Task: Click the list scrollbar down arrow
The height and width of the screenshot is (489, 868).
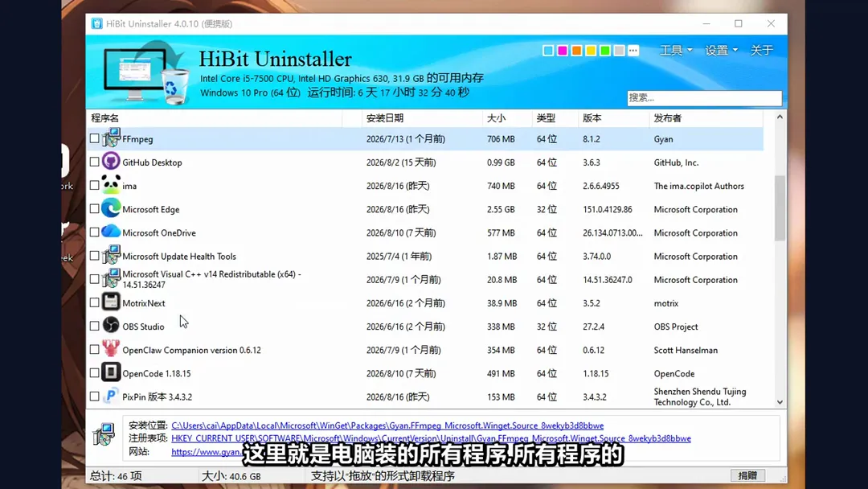Action: pos(780,403)
